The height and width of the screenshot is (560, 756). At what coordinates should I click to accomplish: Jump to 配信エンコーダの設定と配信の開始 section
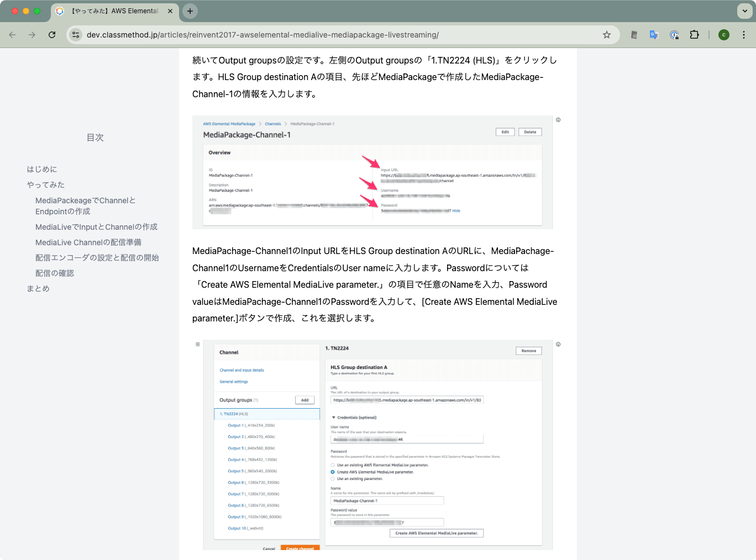tap(97, 258)
